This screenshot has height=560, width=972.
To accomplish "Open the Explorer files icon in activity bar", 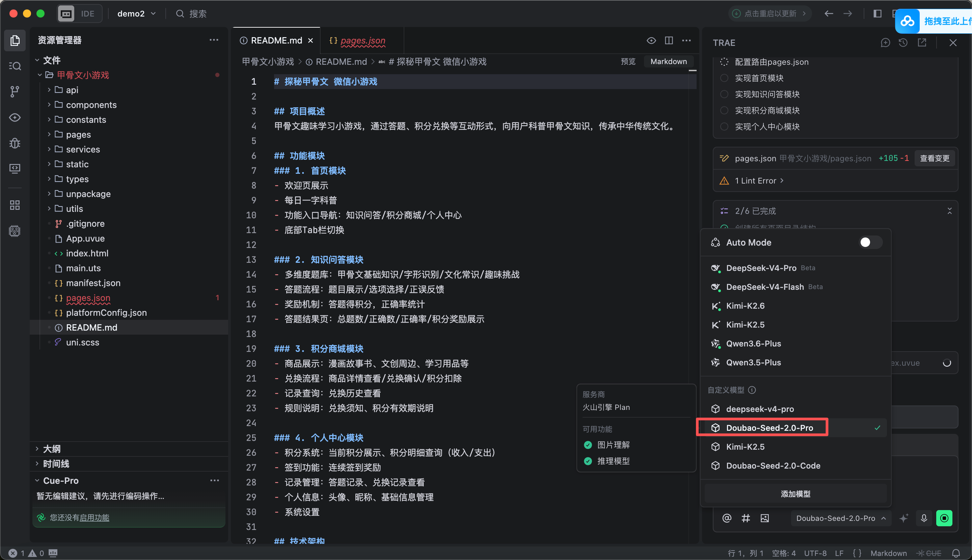I will point(15,40).
